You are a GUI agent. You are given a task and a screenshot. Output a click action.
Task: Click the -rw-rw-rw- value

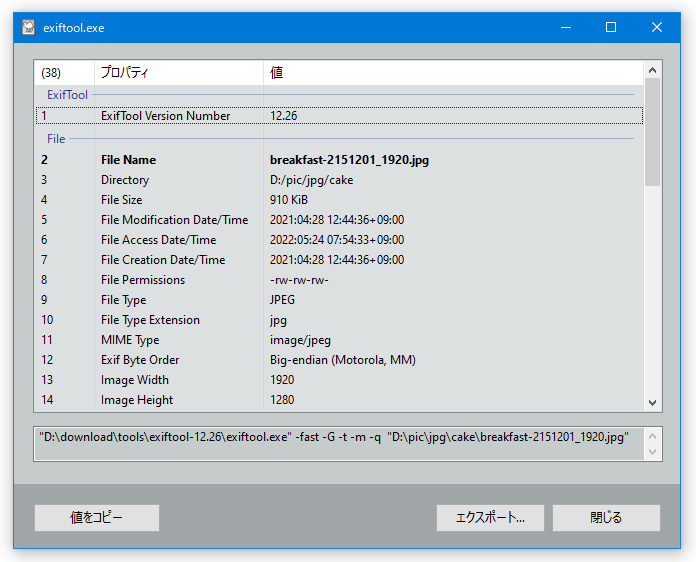(299, 280)
